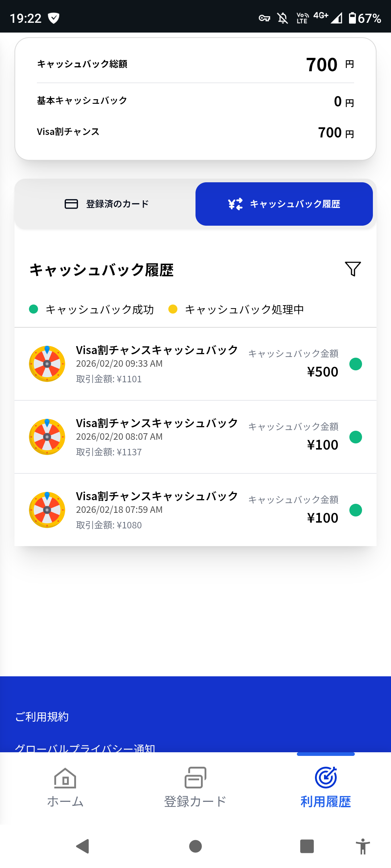Tap the ホーム house icon

tap(65, 778)
